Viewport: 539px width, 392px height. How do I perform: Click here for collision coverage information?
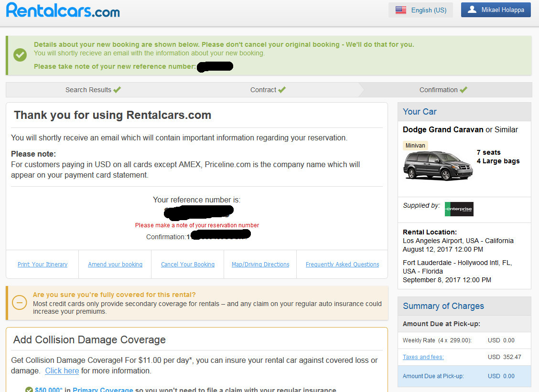coord(62,371)
